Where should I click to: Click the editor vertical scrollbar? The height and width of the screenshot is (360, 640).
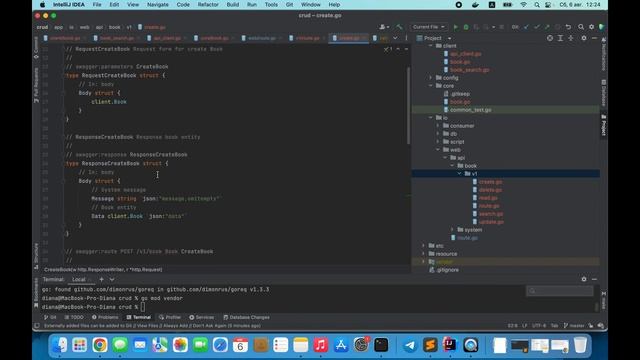coord(408,106)
